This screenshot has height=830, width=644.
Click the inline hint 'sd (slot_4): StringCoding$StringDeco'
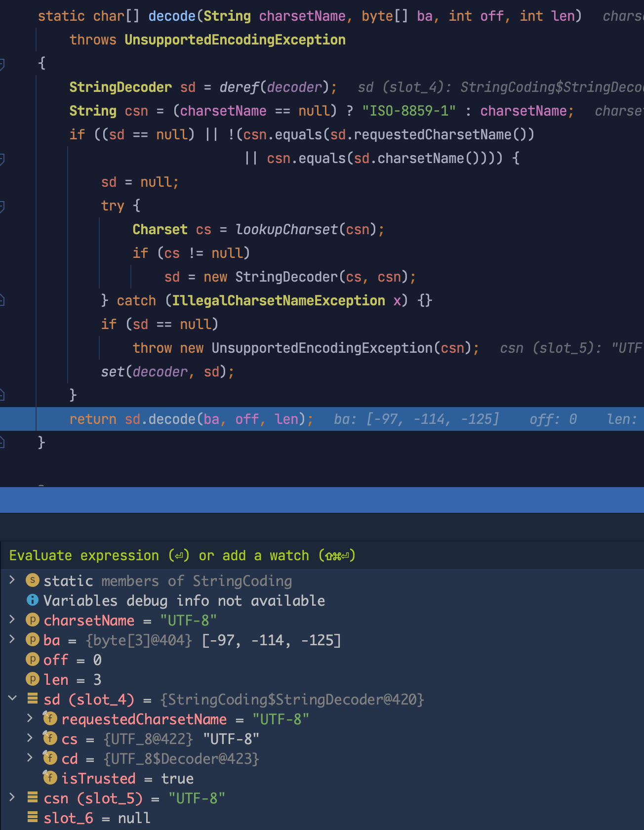pyautogui.click(x=501, y=87)
